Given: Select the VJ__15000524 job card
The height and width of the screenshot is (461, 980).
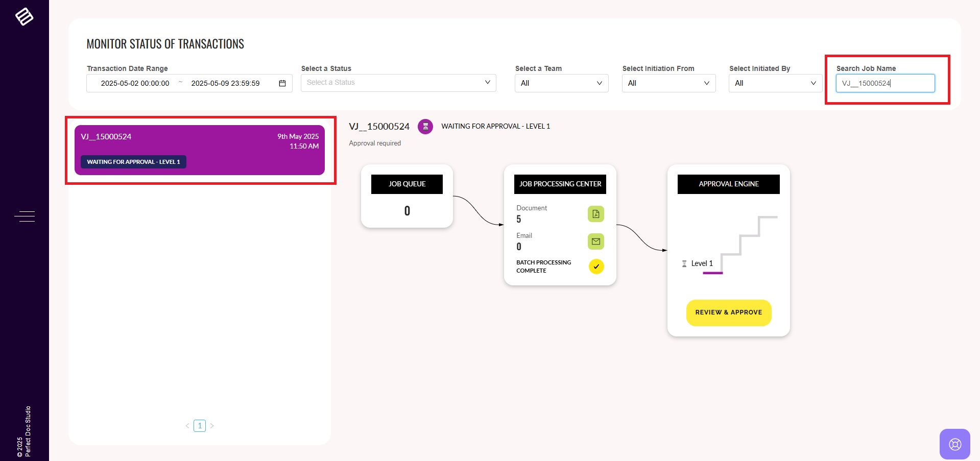Looking at the screenshot, I should pyautogui.click(x=200, y=150).
